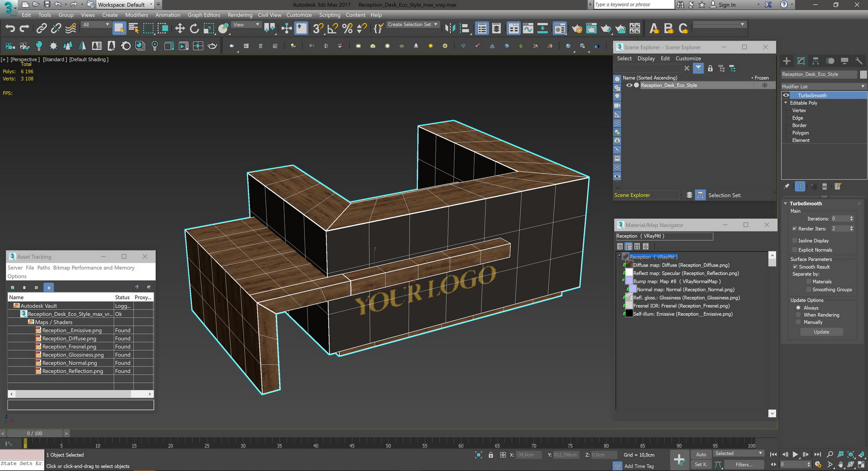868x471 pixels.
Task: Hide Reception_Desk_Eco_Style via eye icon
Action: [x=629, y=85]
